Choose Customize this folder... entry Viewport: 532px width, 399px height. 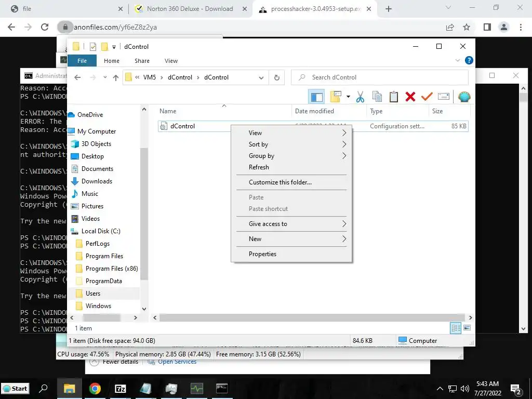coord(292,182)
